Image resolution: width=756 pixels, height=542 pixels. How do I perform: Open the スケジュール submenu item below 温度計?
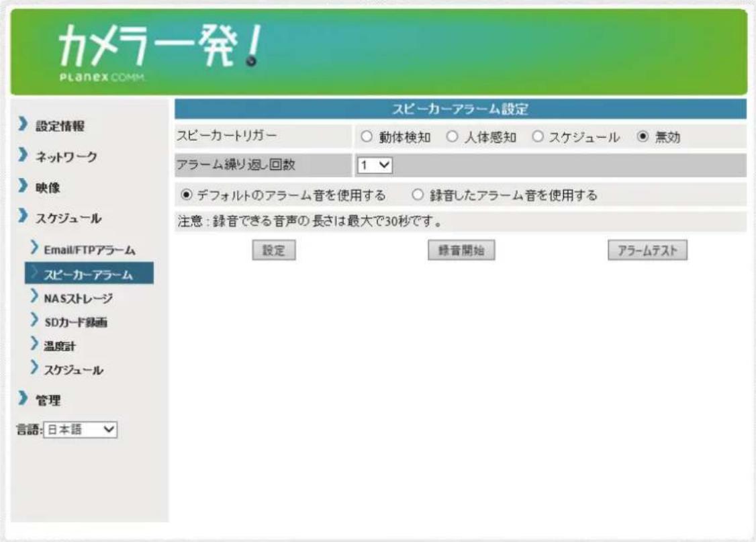[73, 370]
